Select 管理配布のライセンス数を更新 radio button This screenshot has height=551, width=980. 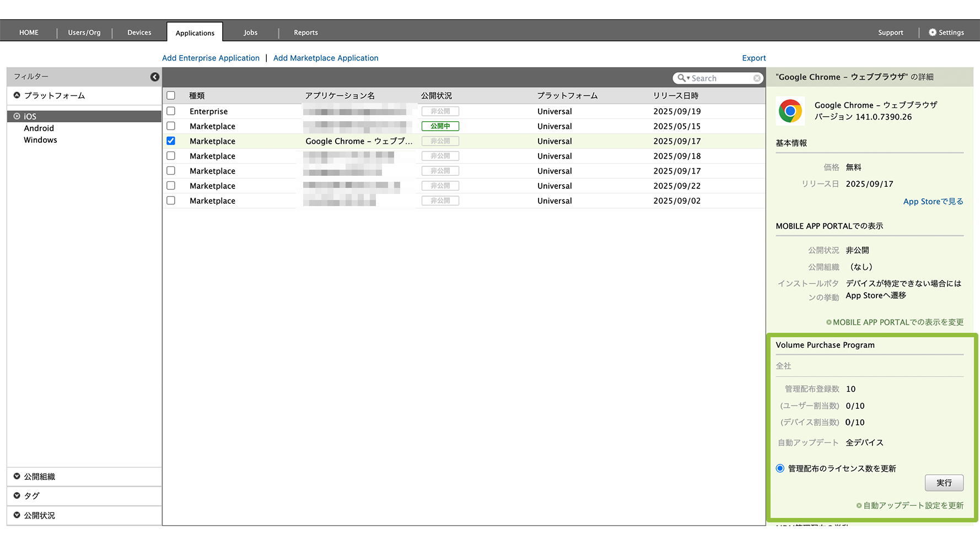780,468
